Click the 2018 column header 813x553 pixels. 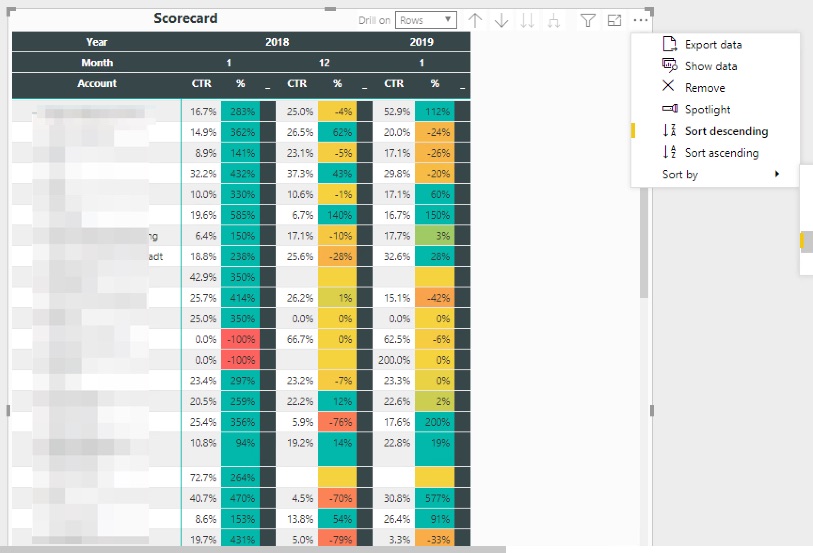click(x=277, y=42)
